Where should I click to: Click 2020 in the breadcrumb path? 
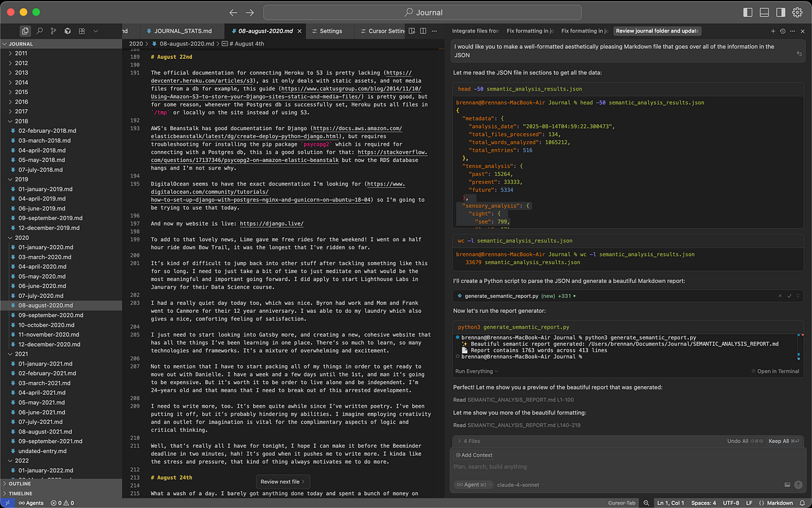coord(136,44)
